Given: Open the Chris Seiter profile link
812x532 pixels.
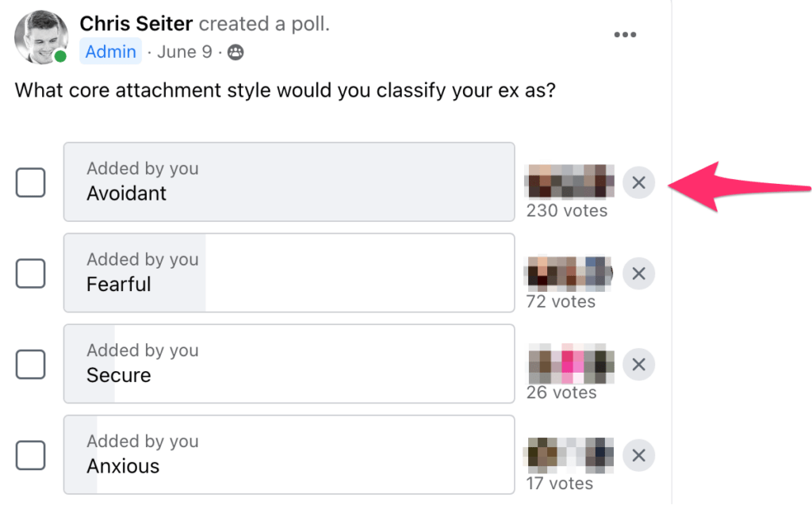Looking at the screenshot, I should pyautogui.click(x=136, y=24).
